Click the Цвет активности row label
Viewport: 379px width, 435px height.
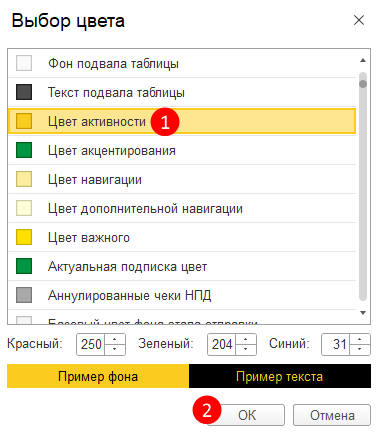tap(97, 121)
